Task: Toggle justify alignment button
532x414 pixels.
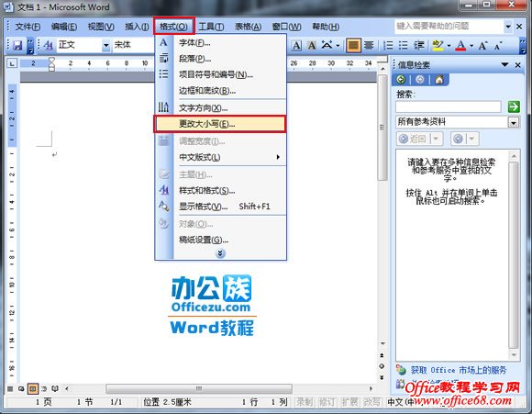Action: (x=353, y=45)
